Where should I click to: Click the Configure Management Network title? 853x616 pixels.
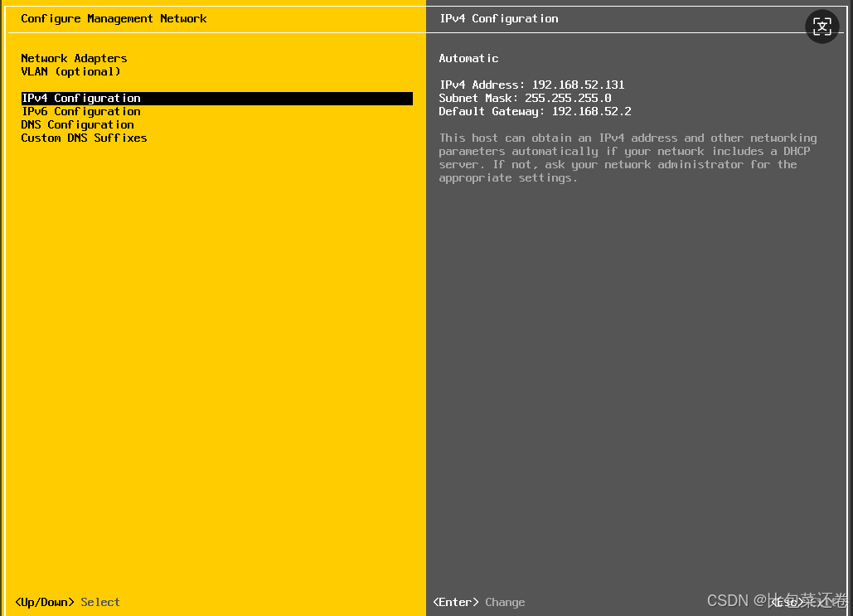[x=114, y=18]
